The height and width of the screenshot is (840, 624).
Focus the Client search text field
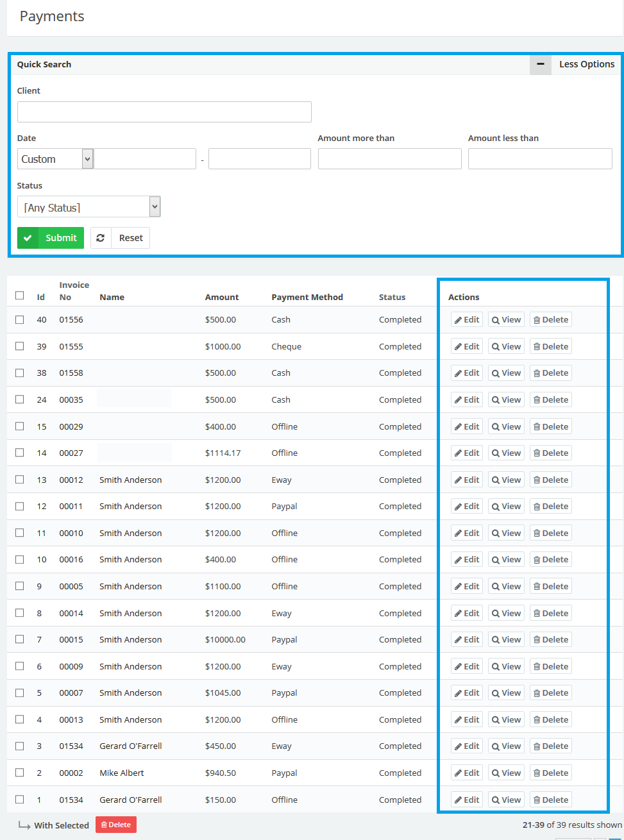pyautogui.click(x=164, y=112)
